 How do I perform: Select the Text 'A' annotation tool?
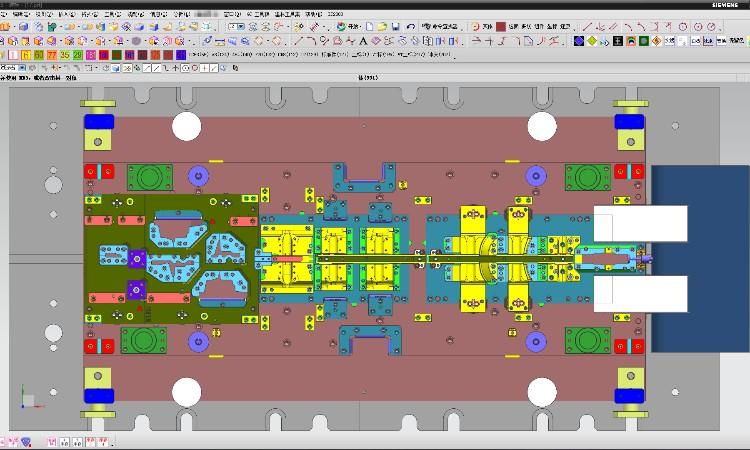361,41
